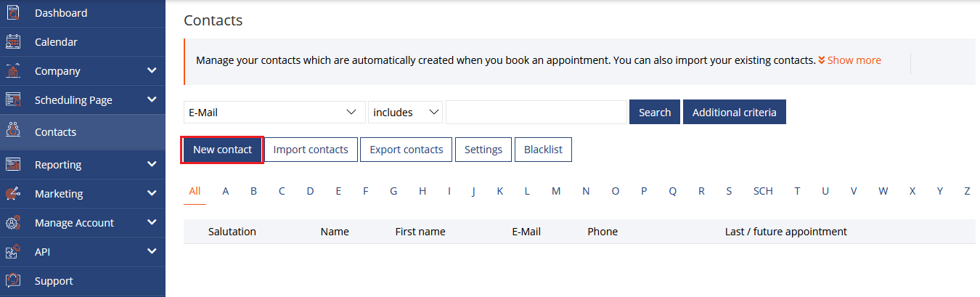Expand the Reporting submenu chevron
This screenshot has width=980, height=297.
point(152,164)
